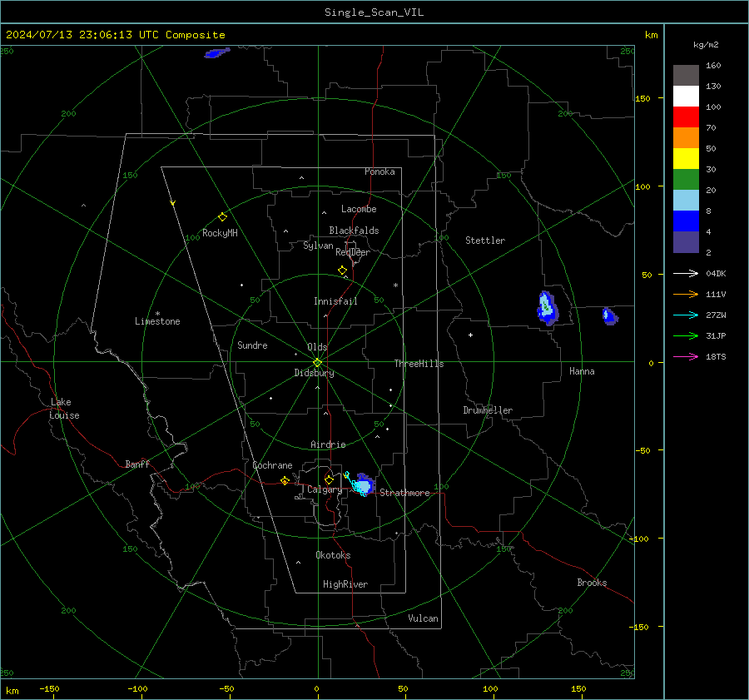Click the Lake Louise label
The image size is (749, 700).
tap(64, 409)
